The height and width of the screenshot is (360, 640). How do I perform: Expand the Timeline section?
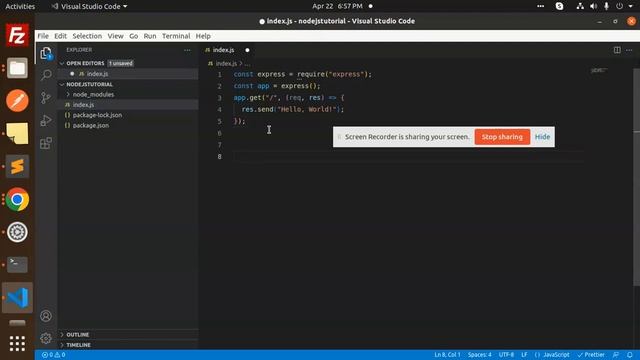coord(78,345)
